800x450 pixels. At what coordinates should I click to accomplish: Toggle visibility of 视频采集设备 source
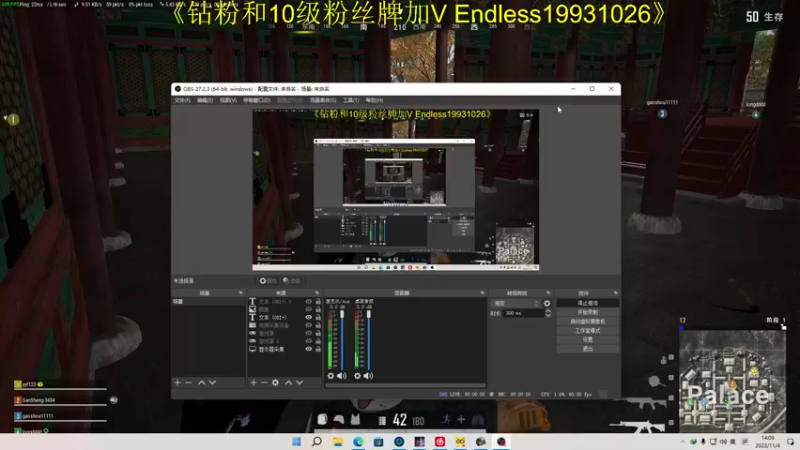tap(309, 325)
